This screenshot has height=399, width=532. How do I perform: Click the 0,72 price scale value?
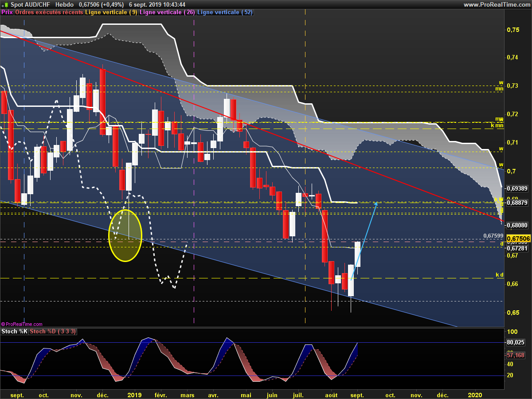(x=513, y=114)
